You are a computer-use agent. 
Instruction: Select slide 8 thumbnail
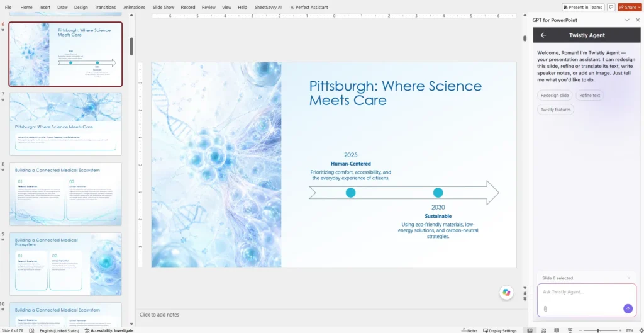point(65,194)
